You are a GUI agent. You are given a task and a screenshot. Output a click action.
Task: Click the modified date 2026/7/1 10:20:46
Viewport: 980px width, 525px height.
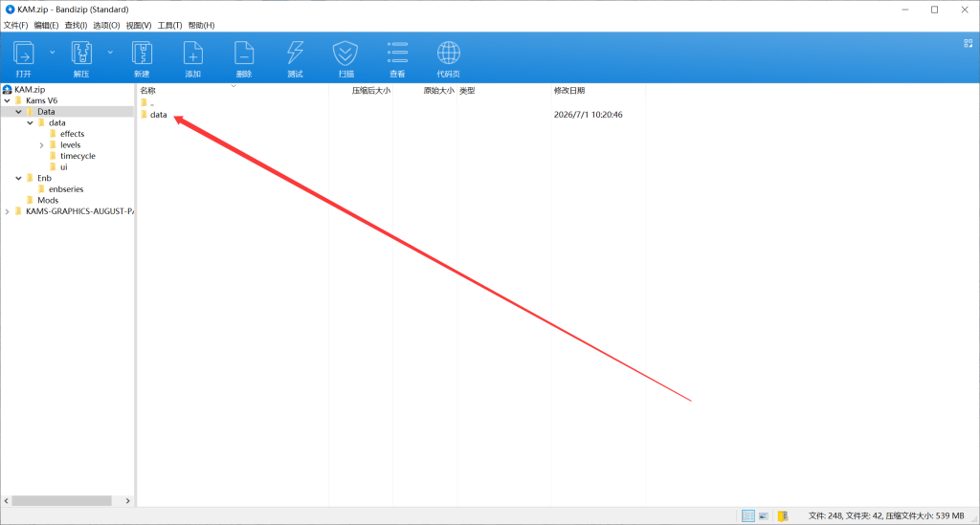point(588,115)
